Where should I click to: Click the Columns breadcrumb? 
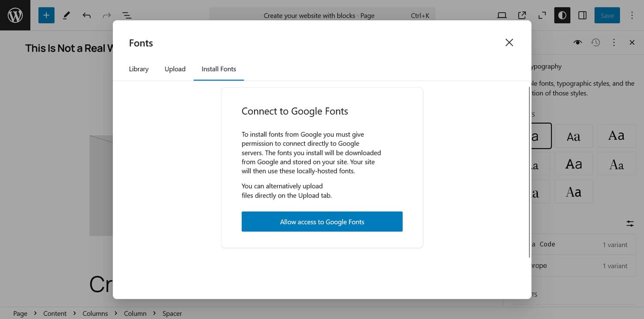coord(95,313)
